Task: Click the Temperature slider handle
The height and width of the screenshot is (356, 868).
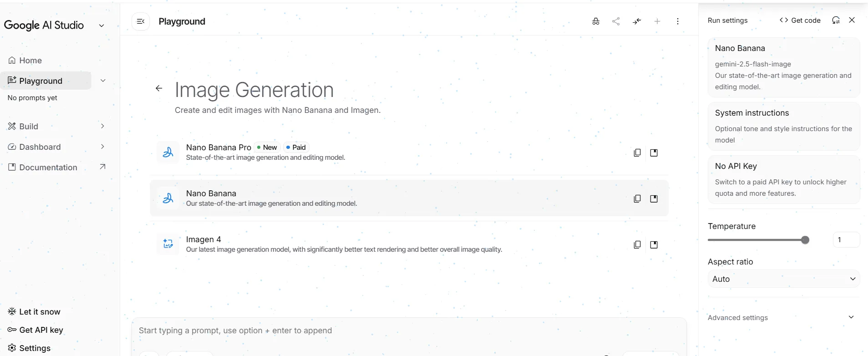Action: (x=805, y=240)
